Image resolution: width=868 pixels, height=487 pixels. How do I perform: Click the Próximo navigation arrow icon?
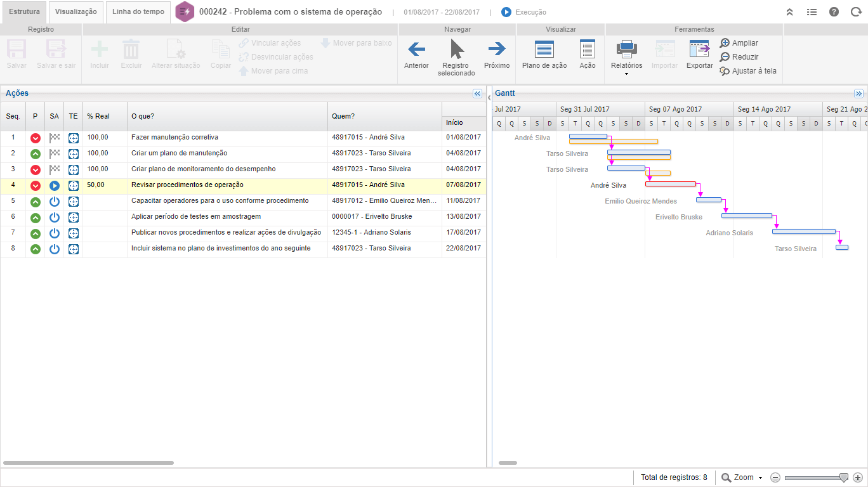tap(496, 49)
